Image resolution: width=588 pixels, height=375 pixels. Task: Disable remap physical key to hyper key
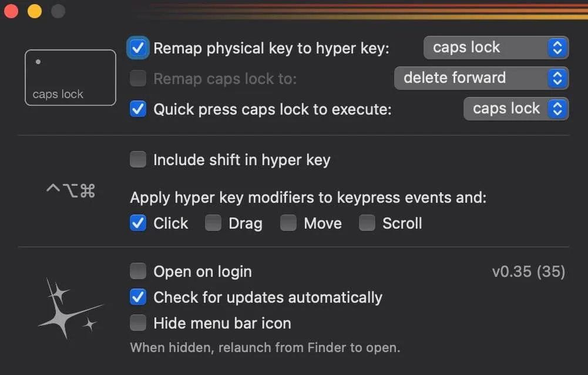pyautogui.click(x=137, y=48)
